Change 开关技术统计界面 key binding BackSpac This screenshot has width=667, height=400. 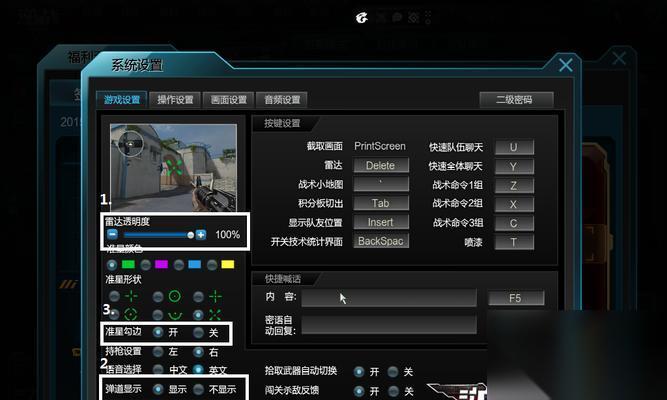381,241
